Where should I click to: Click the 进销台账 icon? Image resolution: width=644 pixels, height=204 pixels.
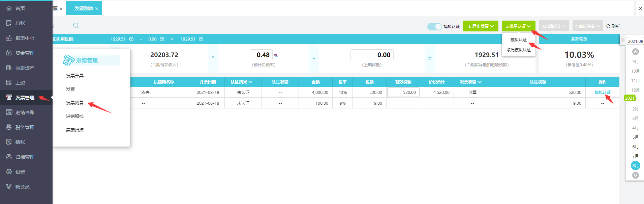[9, 112]
